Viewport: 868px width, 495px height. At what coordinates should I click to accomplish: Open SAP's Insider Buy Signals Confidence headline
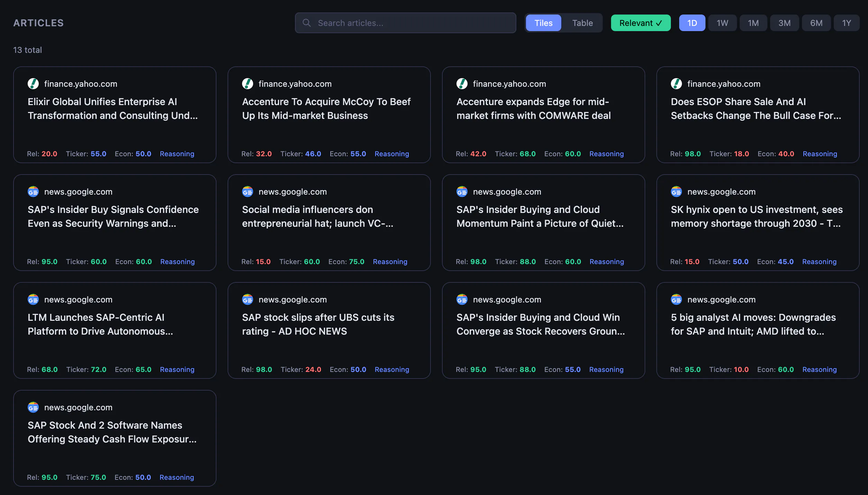coord(113,216)
